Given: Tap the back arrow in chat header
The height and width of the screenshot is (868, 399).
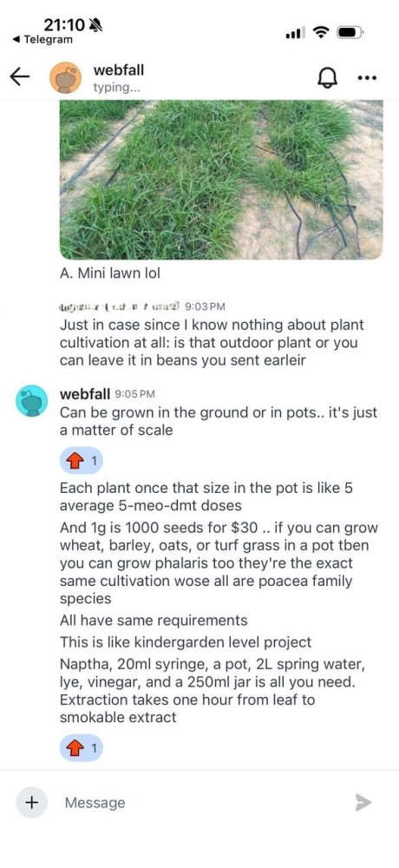Looking at the screenshot, I should coord(20,77).
